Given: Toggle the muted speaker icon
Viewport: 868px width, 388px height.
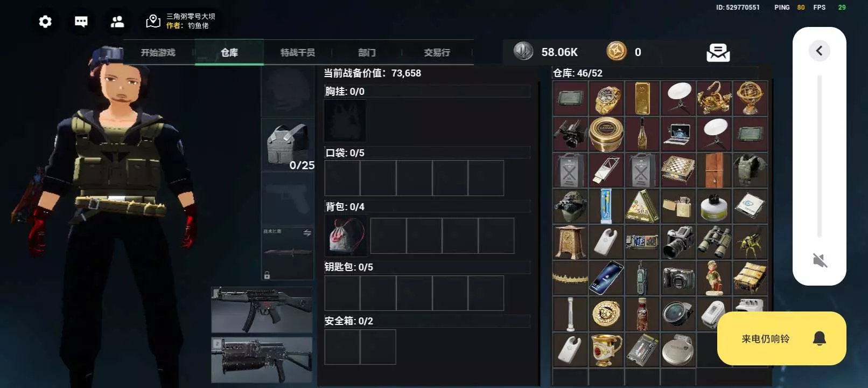Looking at the screenshot, I should 820,260.
